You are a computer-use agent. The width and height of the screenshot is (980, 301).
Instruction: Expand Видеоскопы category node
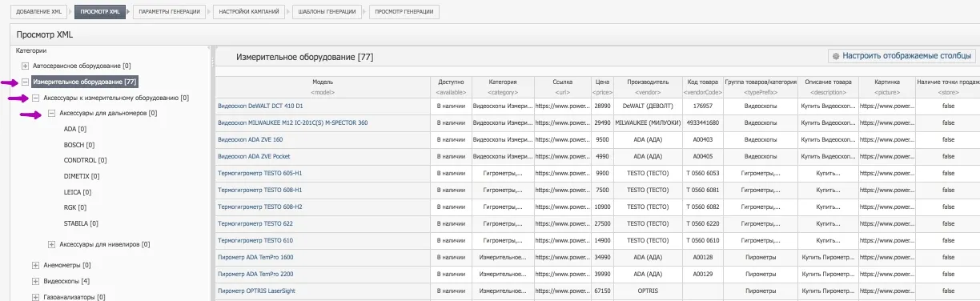pos(36,281)
